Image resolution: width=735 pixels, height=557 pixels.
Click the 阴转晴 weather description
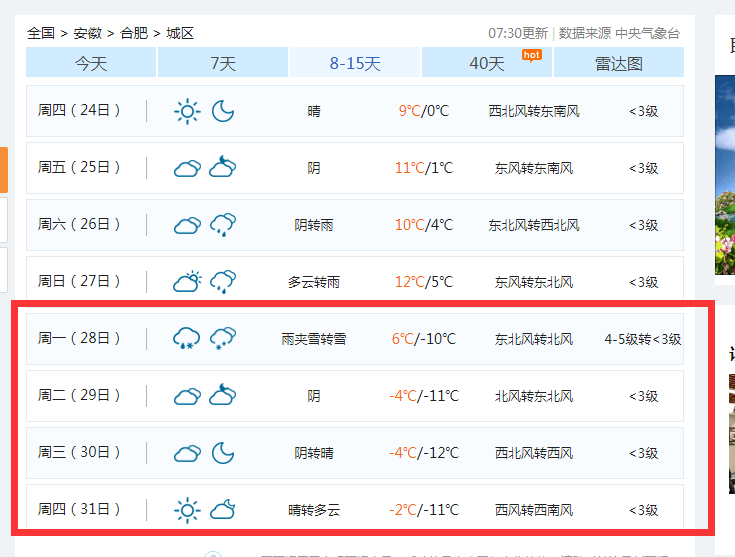[x=314, y=453]
